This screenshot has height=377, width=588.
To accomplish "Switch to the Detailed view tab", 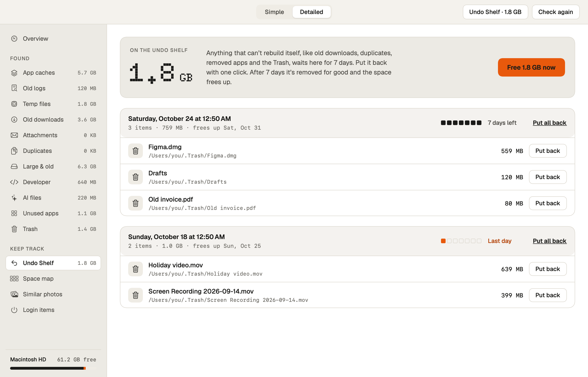I will [311, 12].
